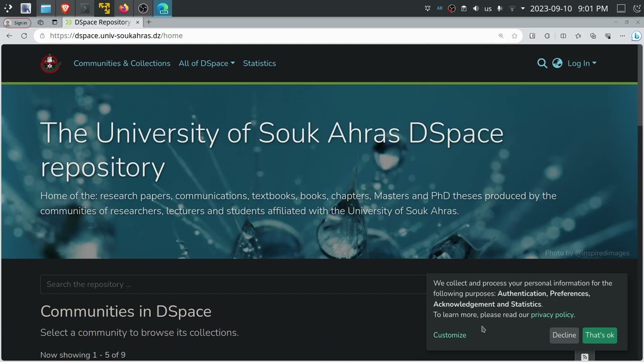
Task: Click the clipboard tray icon
Action: coord(464,9)
